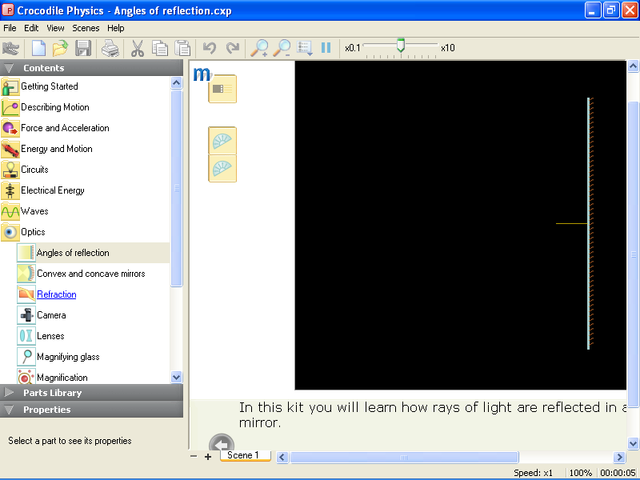Open the Force and Acceleration folder
Image resolution: width=640 pixels, height=480 pixels.
[x=65, y=128]
